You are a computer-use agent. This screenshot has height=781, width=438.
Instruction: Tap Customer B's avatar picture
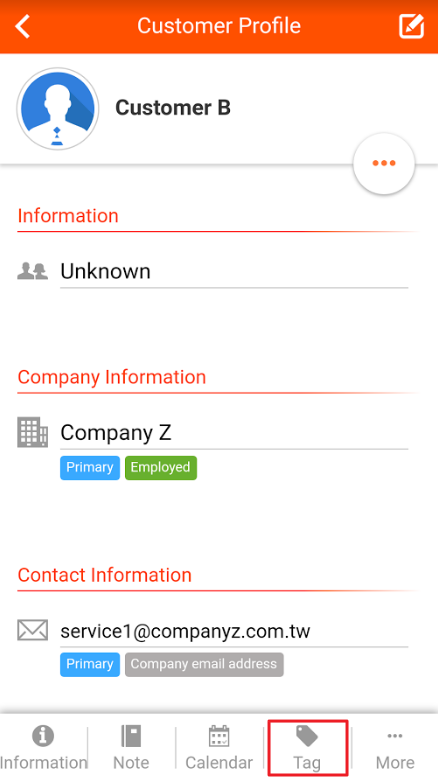click(58, 109)
